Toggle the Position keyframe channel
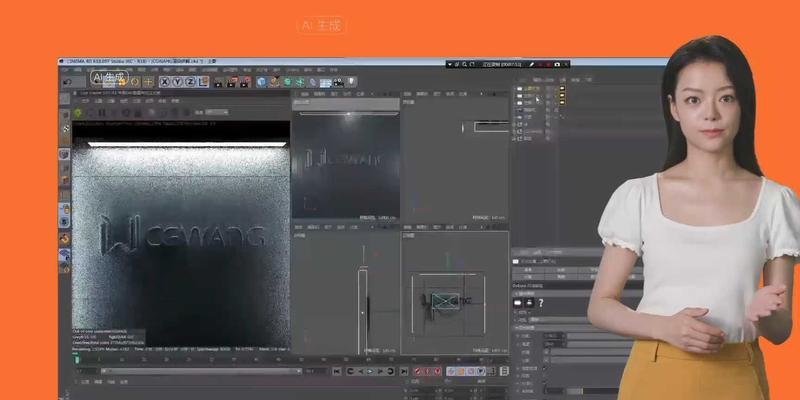Screen dimensions: 800x400 coord(451,371)
